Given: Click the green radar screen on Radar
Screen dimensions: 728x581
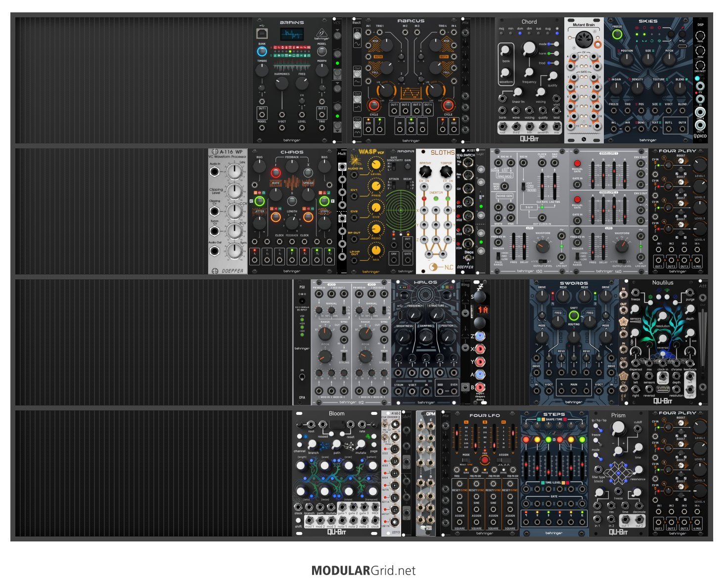Looking at the screenshot, I should point(401,210).
